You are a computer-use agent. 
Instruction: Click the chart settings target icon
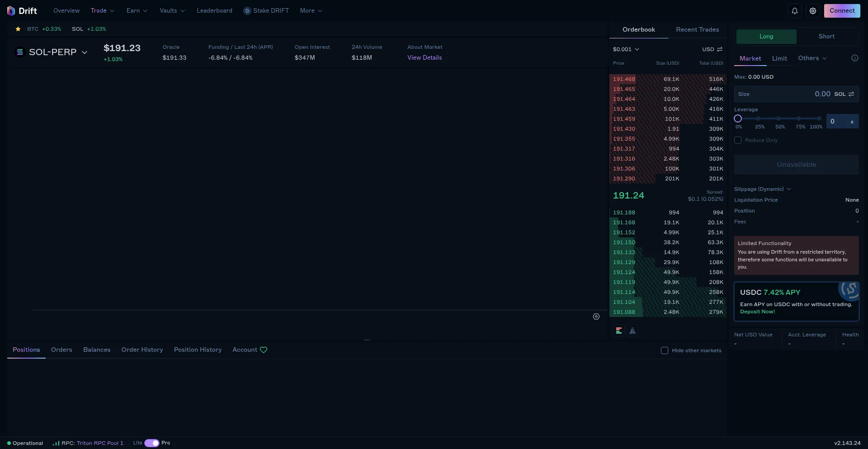point(596,317)
